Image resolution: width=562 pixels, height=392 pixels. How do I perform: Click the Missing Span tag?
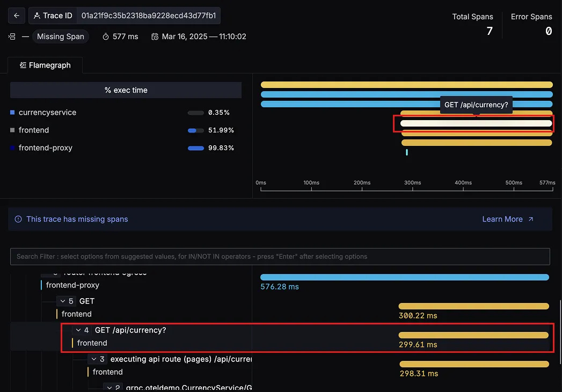click(x=61, y=36)
